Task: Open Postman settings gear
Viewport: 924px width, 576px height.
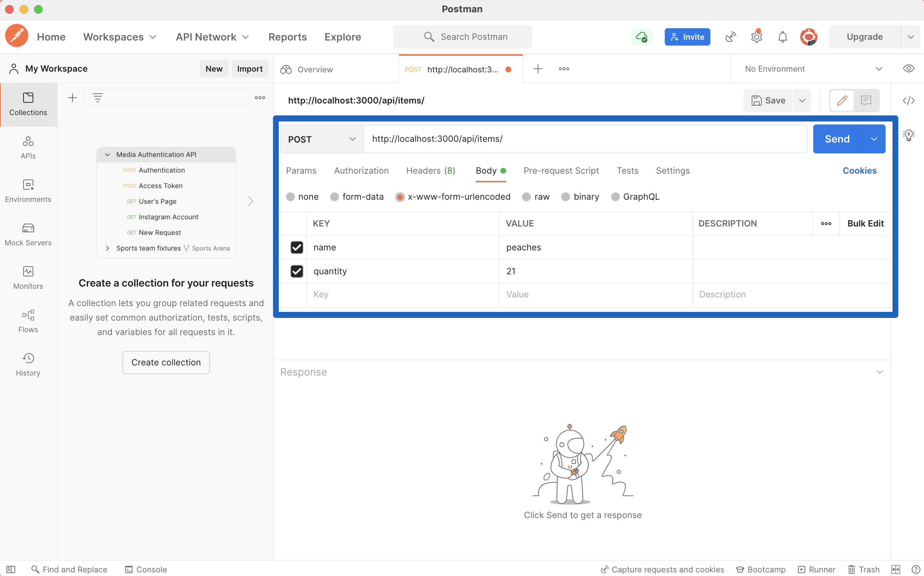Action: [x=756, y=37]
